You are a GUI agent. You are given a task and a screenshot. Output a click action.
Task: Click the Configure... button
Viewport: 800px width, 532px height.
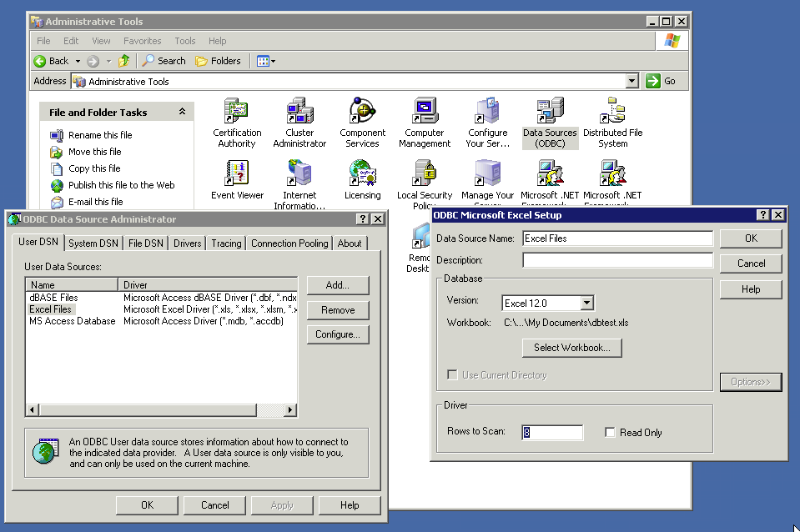(x=338, y=334)
